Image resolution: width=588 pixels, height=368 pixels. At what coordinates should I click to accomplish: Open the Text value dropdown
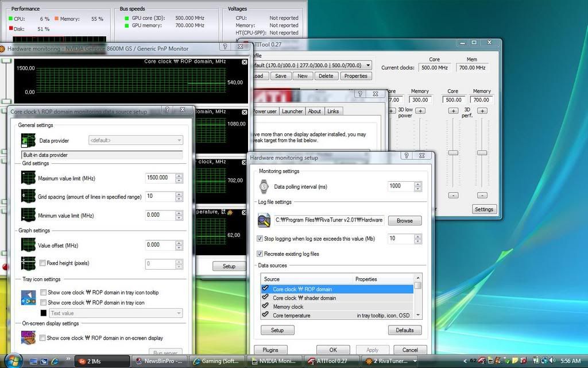(x=116, y=313)
